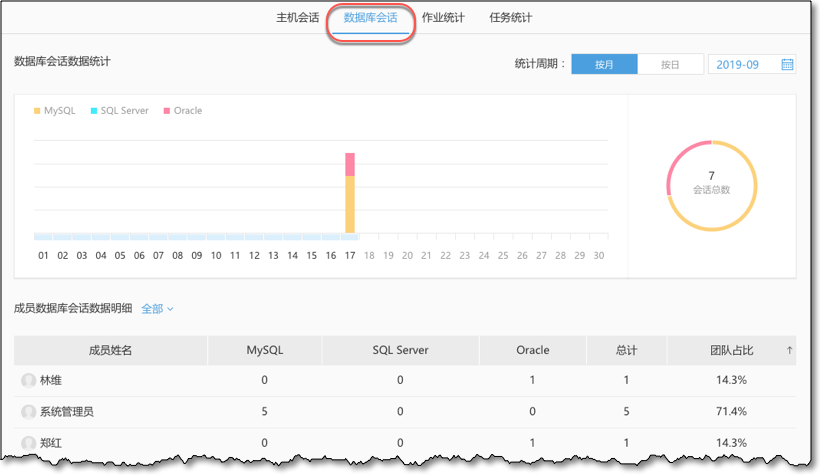Click the SQL Server column header
The image size is (820, 475).
point(400,350)
